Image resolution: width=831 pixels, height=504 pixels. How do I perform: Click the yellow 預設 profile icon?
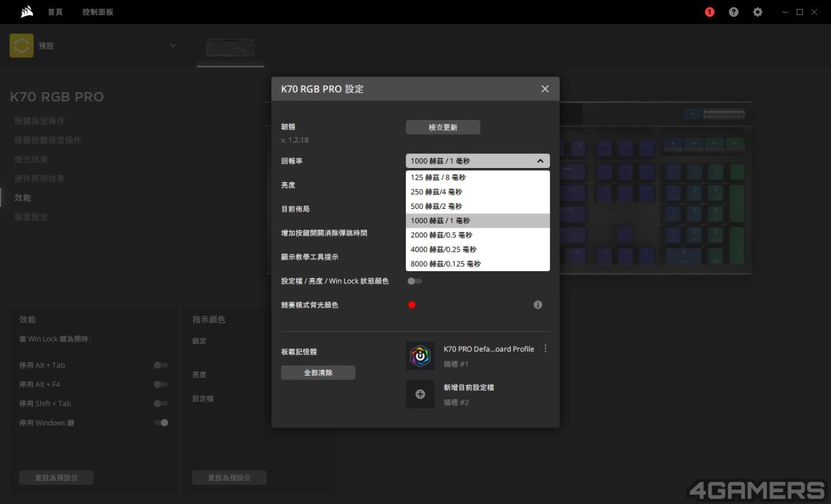point(21,46)
